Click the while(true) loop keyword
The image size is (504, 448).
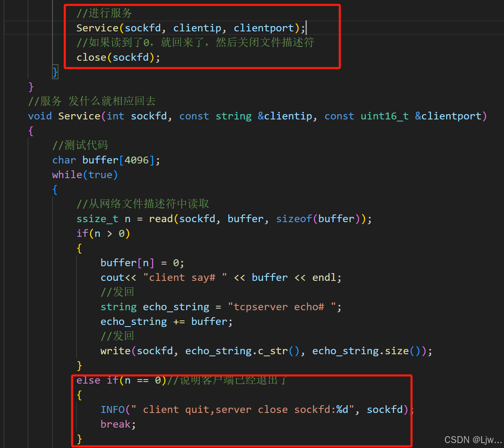click(x=67, y=175)
